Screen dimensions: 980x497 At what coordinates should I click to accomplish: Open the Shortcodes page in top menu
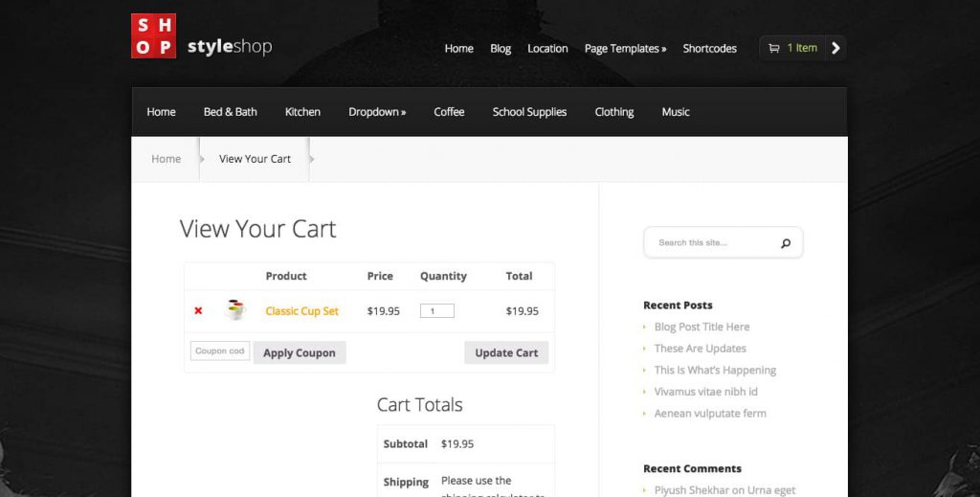709,49
